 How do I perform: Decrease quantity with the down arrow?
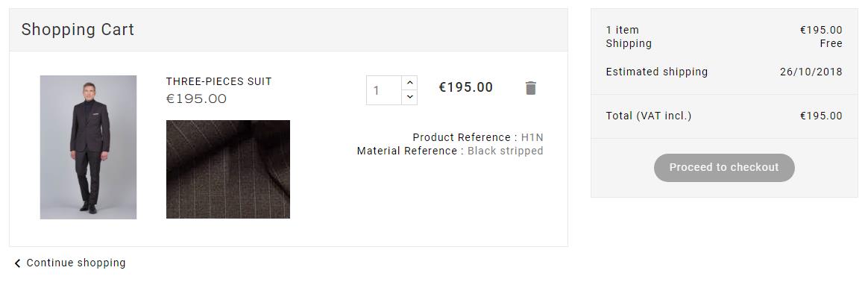409,98
